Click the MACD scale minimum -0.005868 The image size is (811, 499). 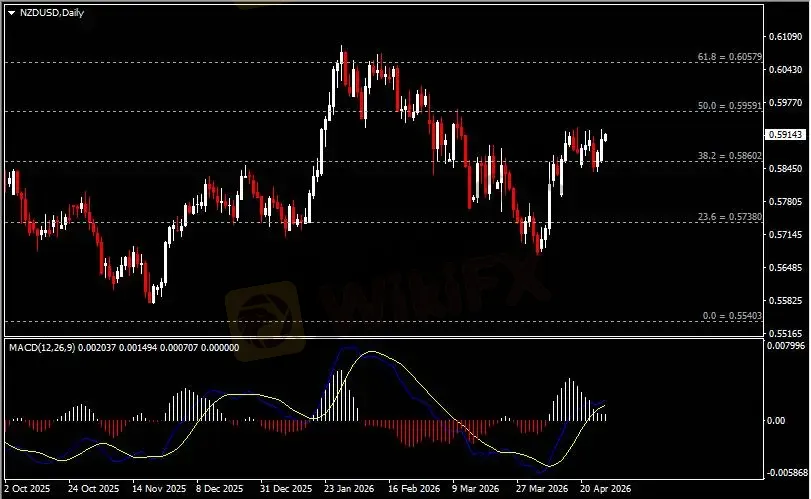pos(786,473)
